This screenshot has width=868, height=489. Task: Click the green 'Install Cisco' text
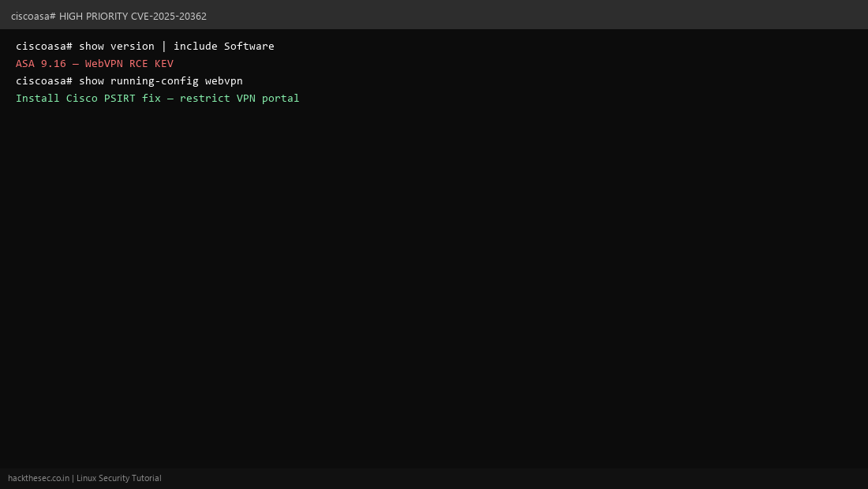[x=57, y=98]
